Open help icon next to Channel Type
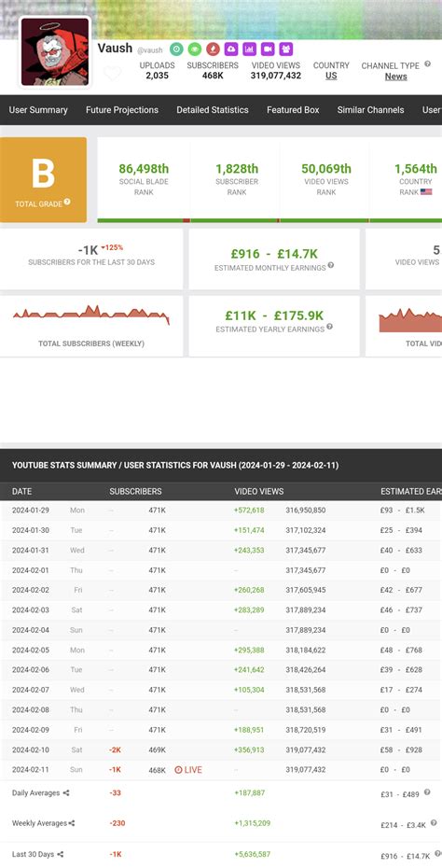442x868 pixels. point(428,64)
